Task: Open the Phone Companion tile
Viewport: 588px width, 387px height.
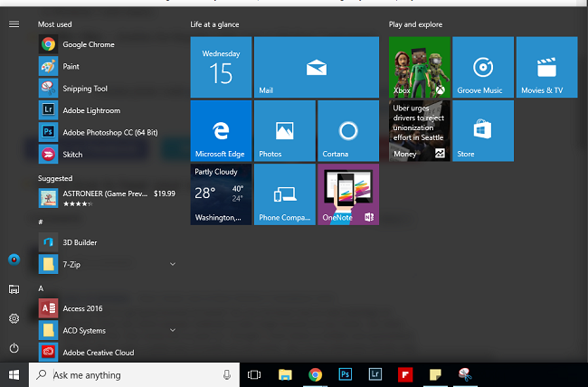Action: [285, 194]
